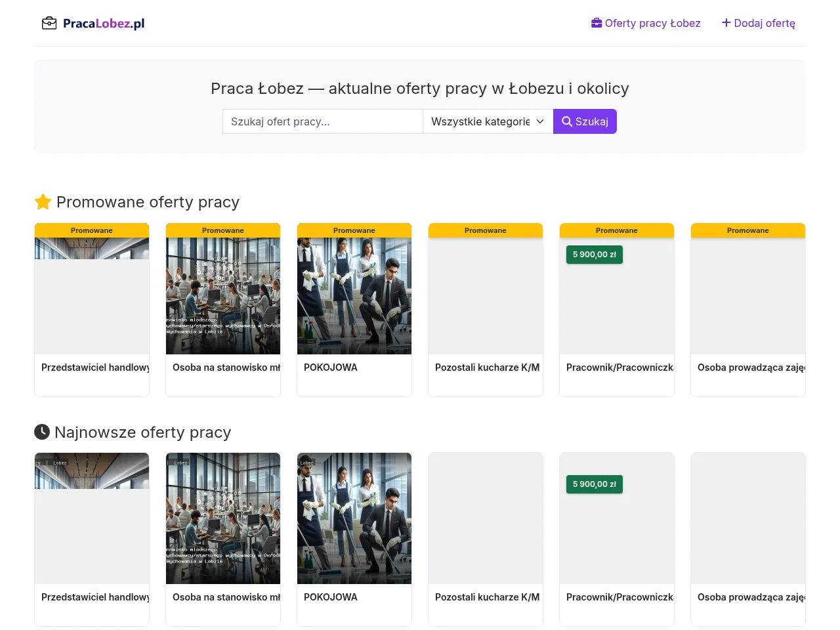Image resolution: width=840 pixels, height=630 pixels.
Task: Open Oferty pracy Łobez menu link
Action: (x=646, y=23)
